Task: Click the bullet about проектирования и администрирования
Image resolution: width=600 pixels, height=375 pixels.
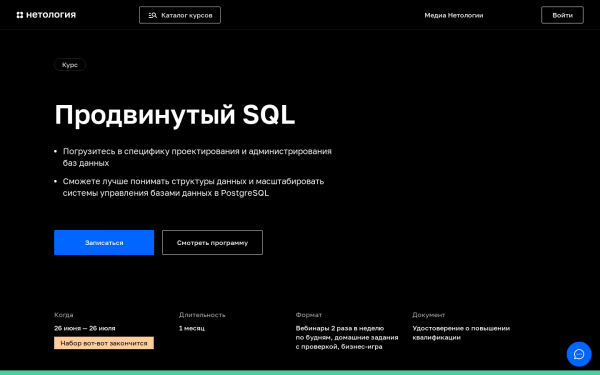Action: coord(197,157)
